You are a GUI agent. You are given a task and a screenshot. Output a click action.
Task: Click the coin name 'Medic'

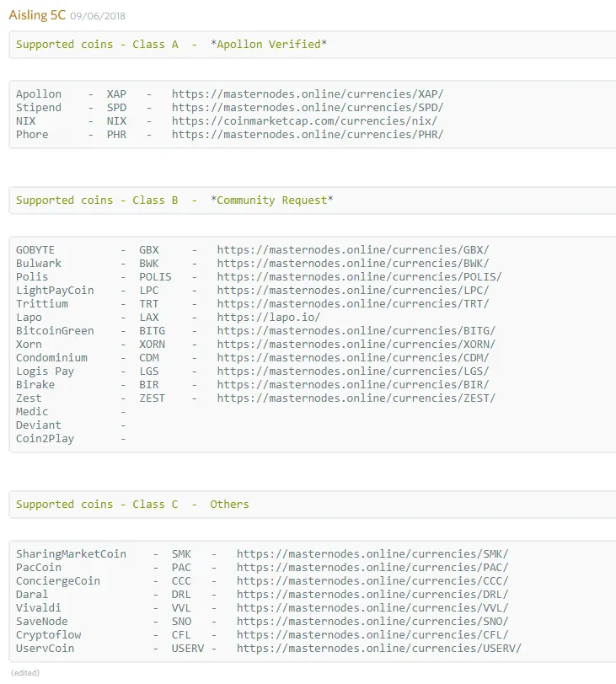[x=32, y=412]
